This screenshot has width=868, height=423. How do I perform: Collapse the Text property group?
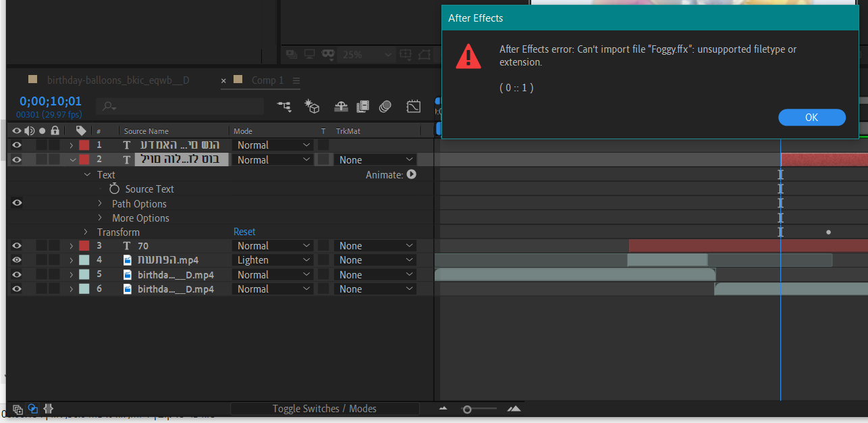(x=86, y=174)
